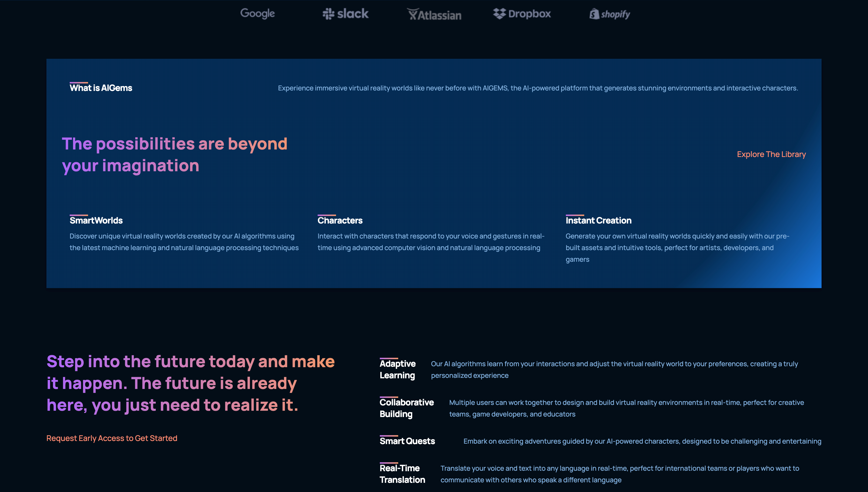868x492 pixels.
Task: Click Request Early Access to Get Started
Action: (112, 438)
